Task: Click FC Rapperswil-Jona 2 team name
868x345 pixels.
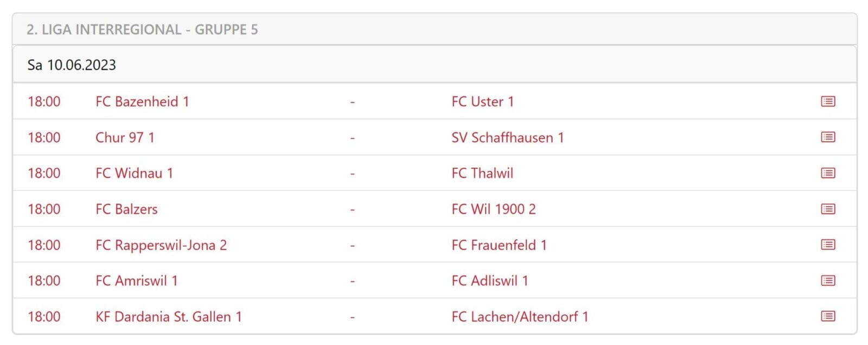Action: pos(161,245)
